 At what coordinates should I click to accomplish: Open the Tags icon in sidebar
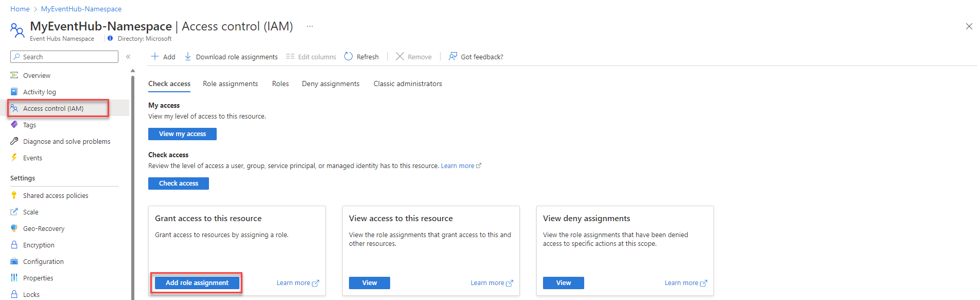tap(14, 125)
